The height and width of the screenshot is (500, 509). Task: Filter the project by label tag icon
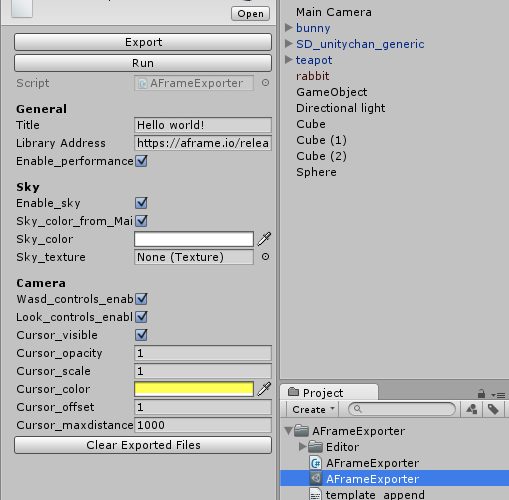pos(493,409)
